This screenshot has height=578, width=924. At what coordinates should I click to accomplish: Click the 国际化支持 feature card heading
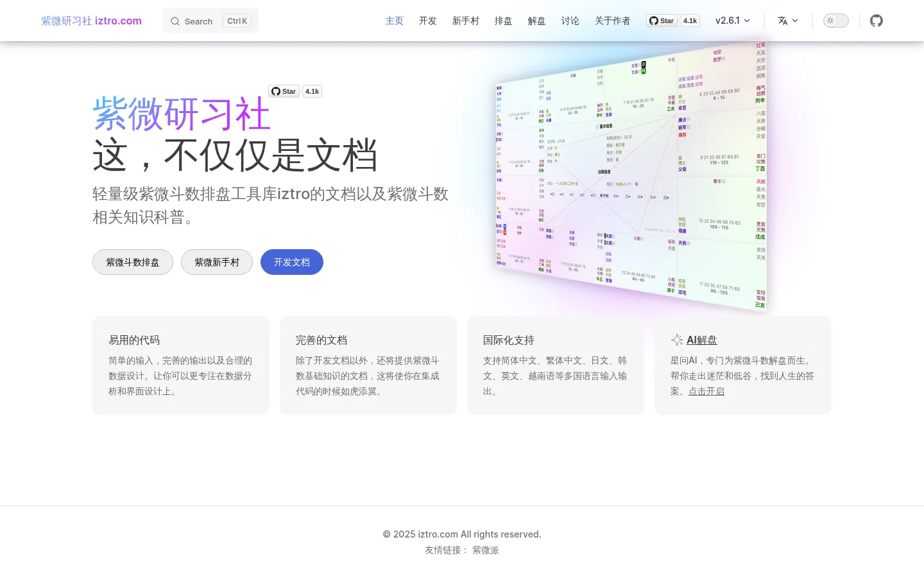(509, 340)
